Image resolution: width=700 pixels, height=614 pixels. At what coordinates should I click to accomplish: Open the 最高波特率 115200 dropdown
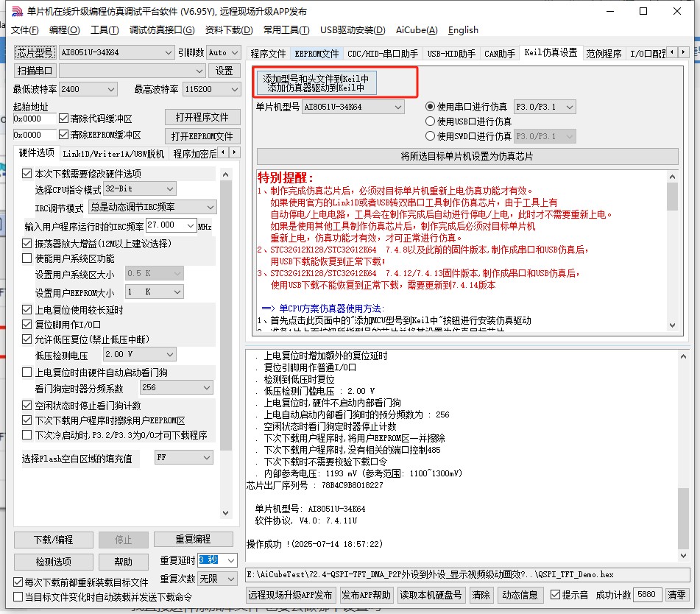pos(212,89)
